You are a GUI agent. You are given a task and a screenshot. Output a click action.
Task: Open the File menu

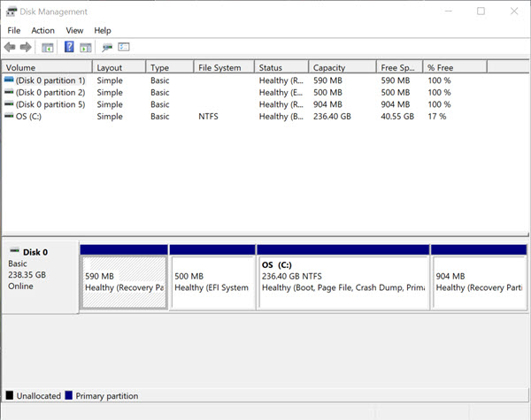[x=14, y=30]
